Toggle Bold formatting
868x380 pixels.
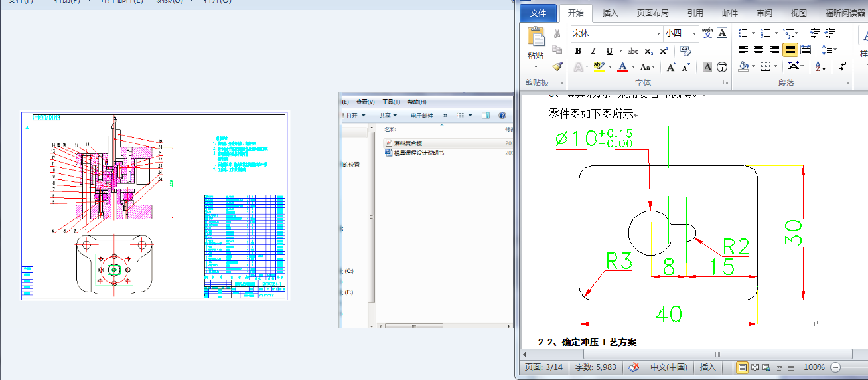click(578, 50)
